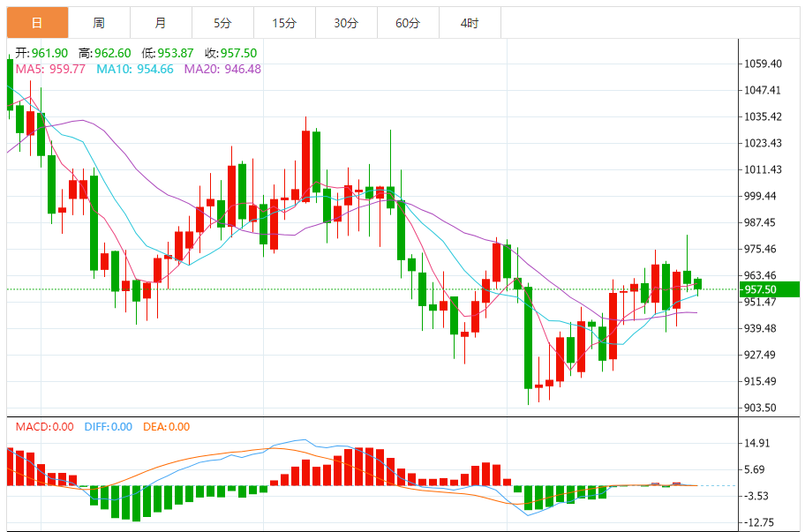
Task: Click the 1011.43 price axis label
Action: [x=763, y=169]
